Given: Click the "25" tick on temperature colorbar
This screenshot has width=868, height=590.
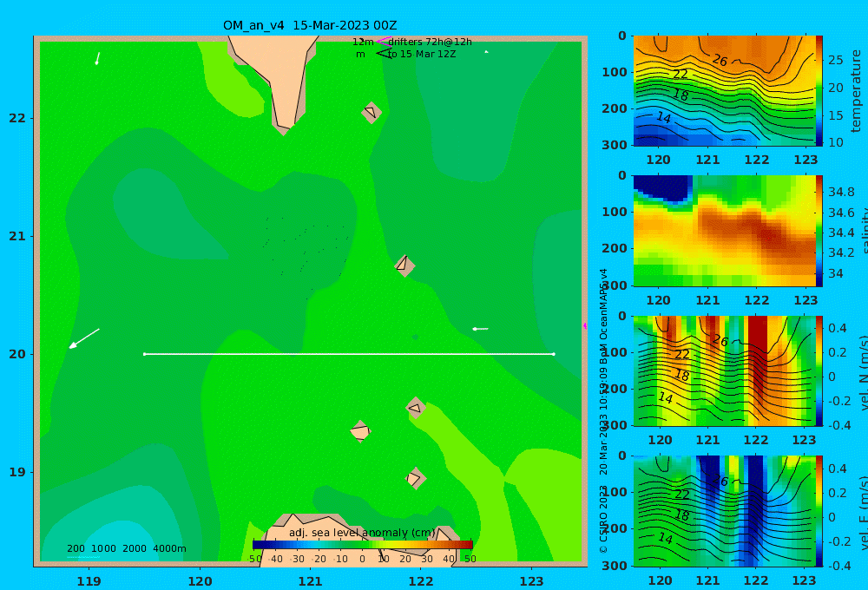Looking at the screenshot, I should tap(835, 60).
